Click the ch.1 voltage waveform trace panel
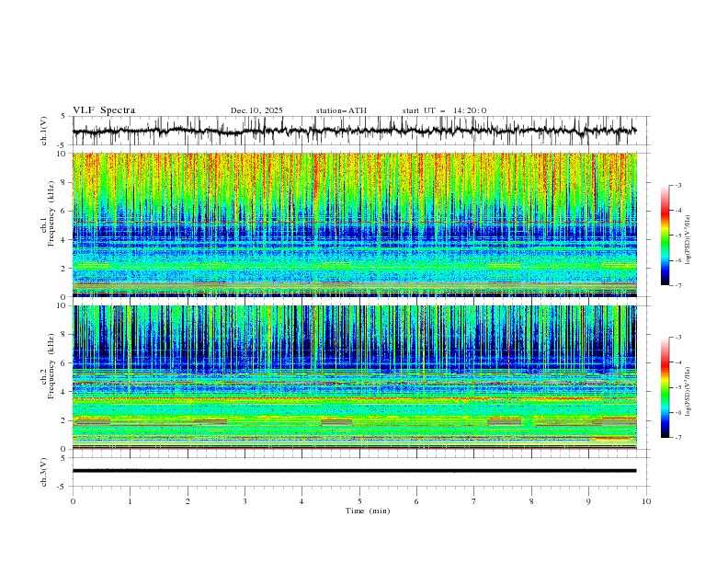Image resolution: width=728 pixels, height=563 pixels. tap(360, 131)
